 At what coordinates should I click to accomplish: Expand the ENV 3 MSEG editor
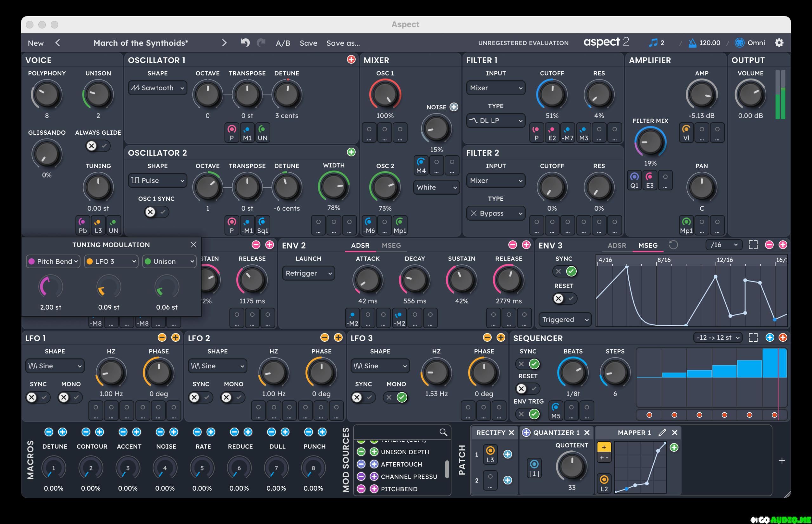(x=753, y=245)
